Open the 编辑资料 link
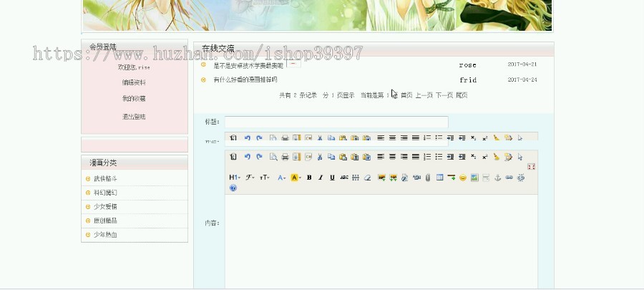The width and height of the screenshot is (644, 290). (134, 82)
